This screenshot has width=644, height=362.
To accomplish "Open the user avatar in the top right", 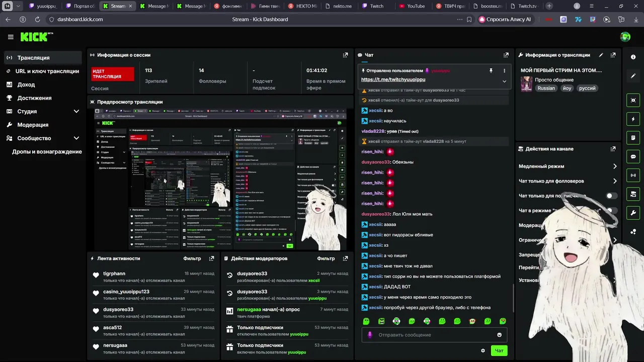I will point(625,37).
